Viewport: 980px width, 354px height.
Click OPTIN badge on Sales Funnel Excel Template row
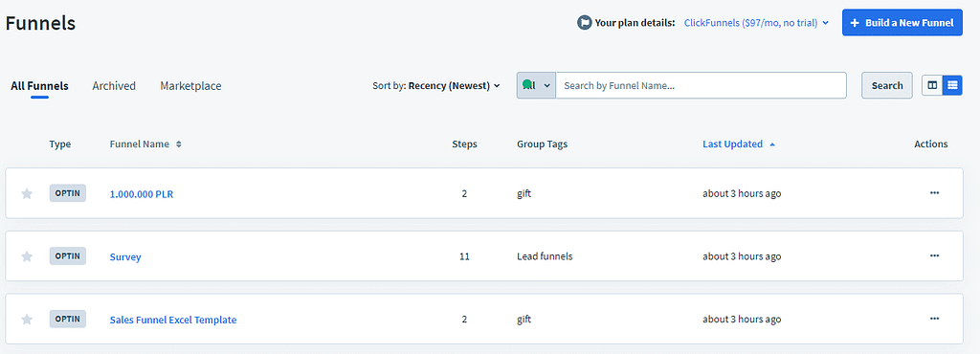pos(68,319)
